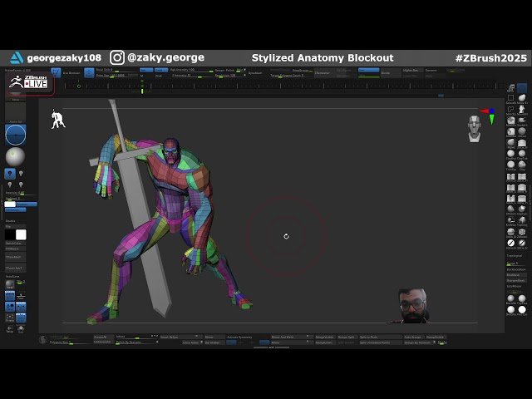Select the white main color swatch
Screen dimensions: 532x399
(21, 234)
